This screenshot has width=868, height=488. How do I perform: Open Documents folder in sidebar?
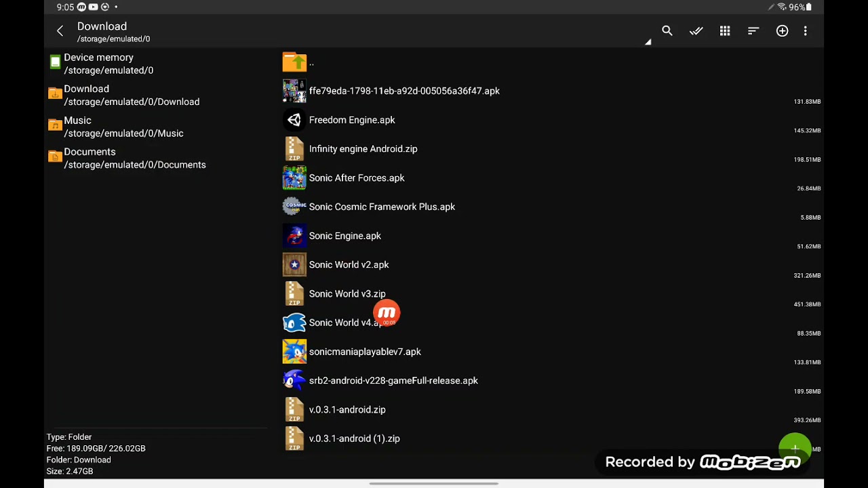(157, 158)
